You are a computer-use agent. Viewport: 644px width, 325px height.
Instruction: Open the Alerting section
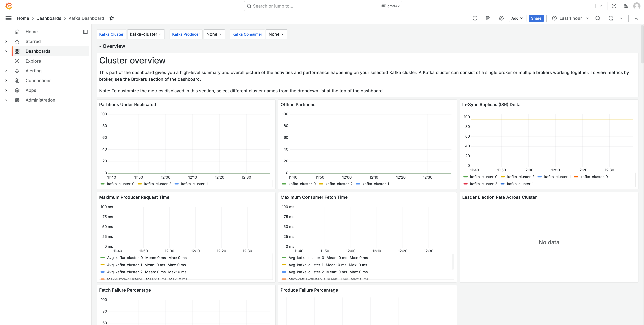34,71
